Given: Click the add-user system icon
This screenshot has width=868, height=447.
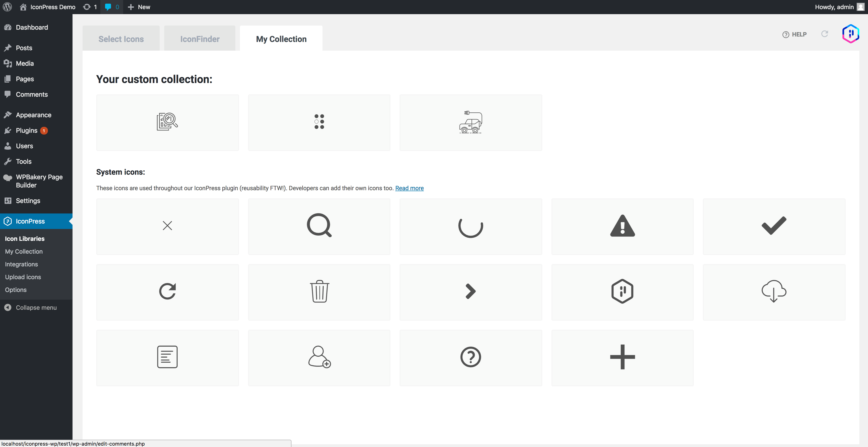Looking at the screenshot, I should pos(319,357).
